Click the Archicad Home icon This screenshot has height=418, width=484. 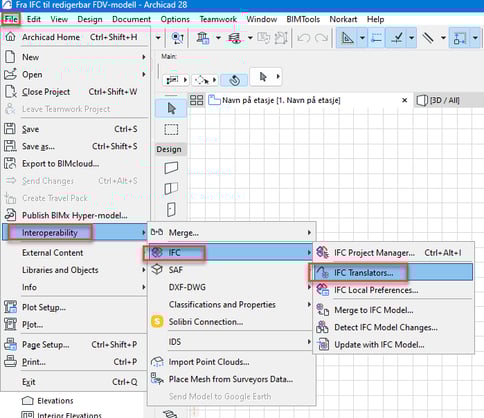coord(10,37)
